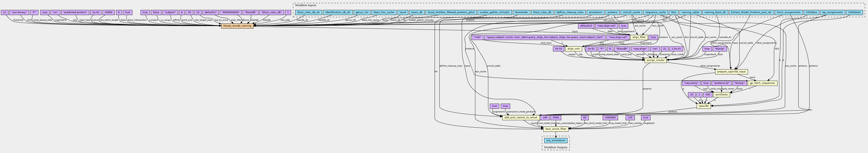The image size is (868, 153).
Task: Select the asn2fasta step node
Action: pyautogui.click(x=721, y=95)
